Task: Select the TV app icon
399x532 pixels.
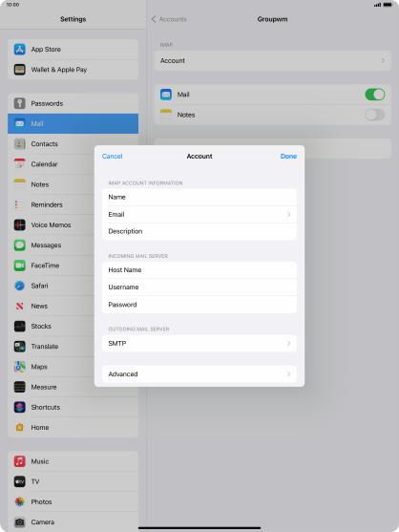Action: coord(20,481)
